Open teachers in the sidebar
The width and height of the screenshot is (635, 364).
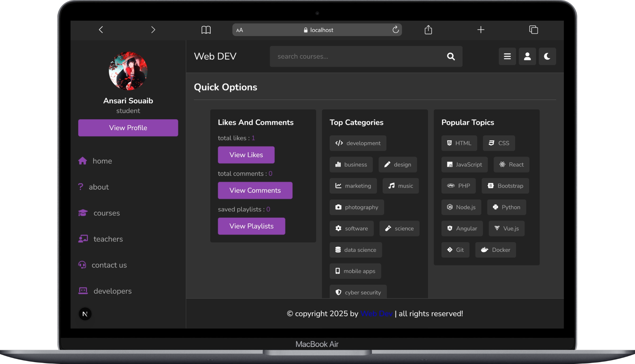click(x=101, y=239)
